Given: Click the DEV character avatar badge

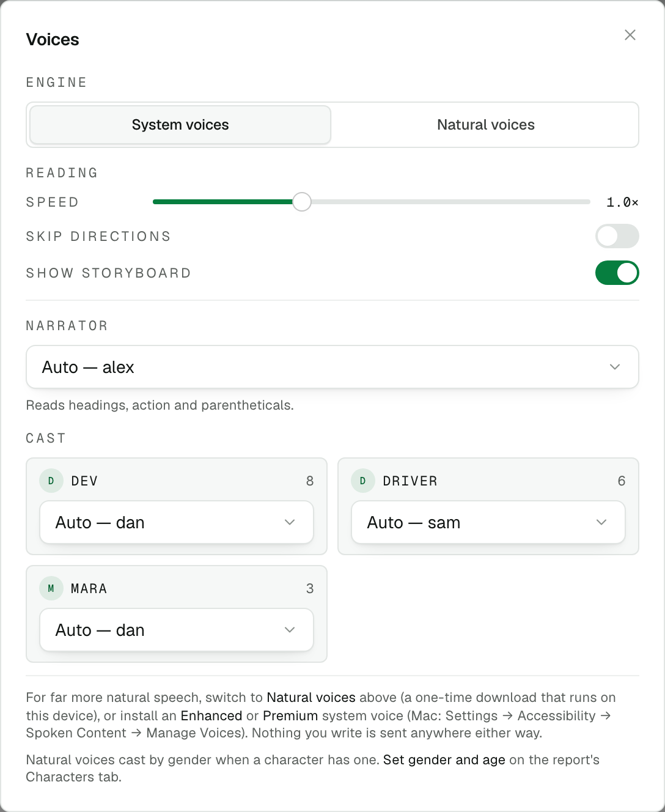Looking at the screenshot, I should (51, 481).
